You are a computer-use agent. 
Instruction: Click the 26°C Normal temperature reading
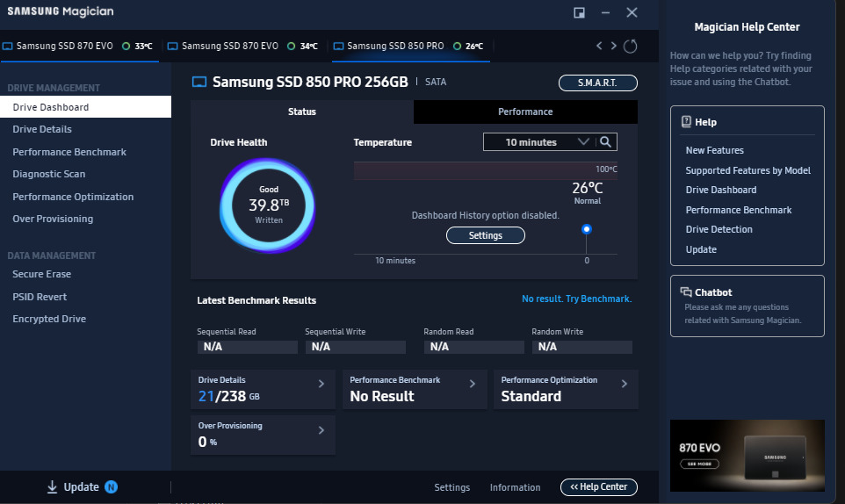(x=588, y=192)
